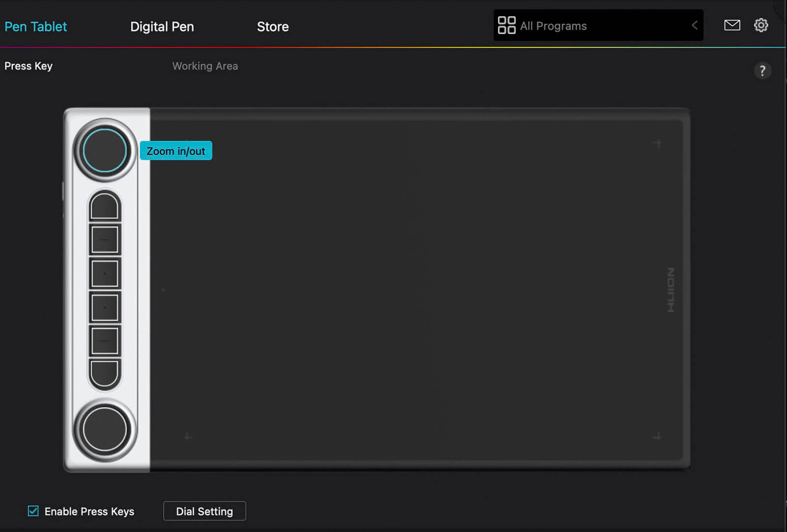Select the fifth press key on tablet
Image resolution: width=787 pixels, height=532 pixels.
[105, 341]
